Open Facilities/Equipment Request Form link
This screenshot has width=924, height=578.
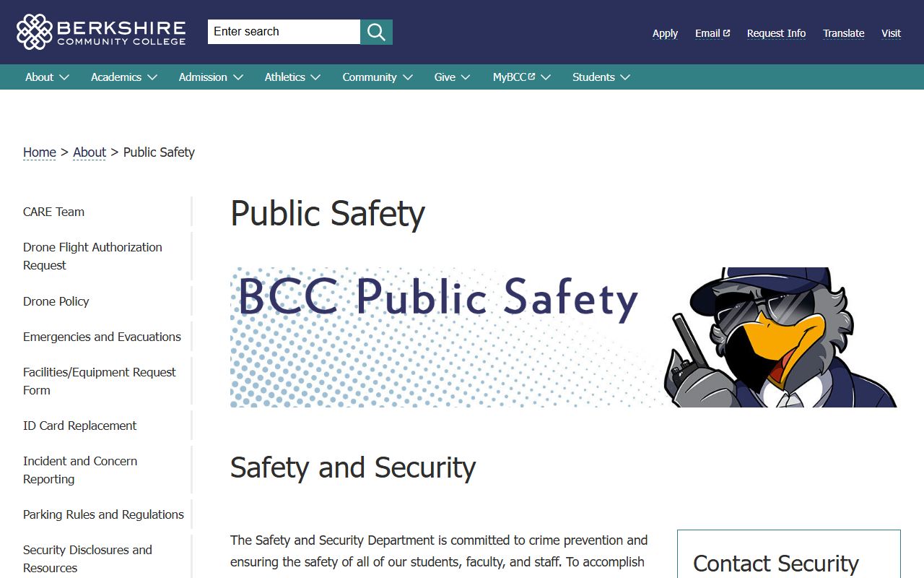(100, 381)
